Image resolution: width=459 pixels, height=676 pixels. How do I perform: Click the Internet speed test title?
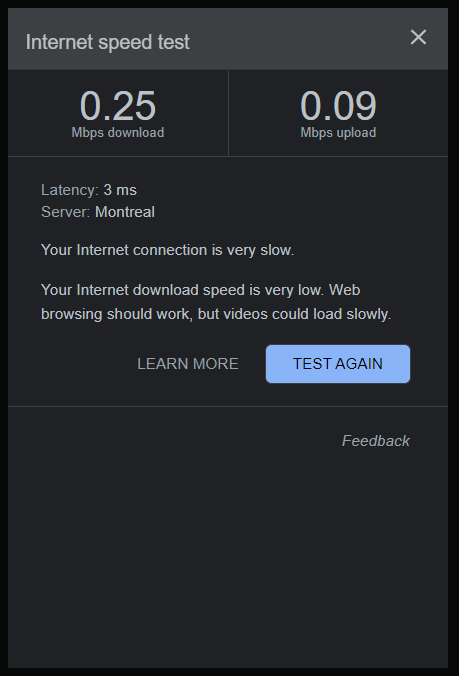pos(108,42)
